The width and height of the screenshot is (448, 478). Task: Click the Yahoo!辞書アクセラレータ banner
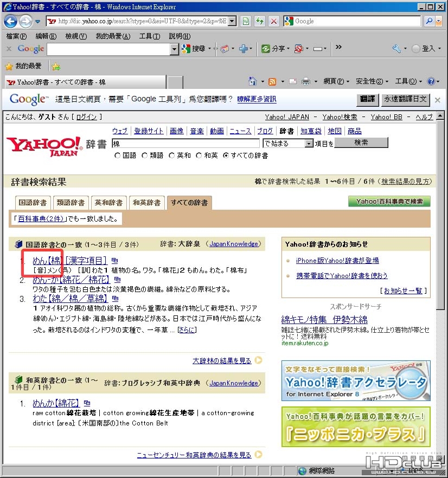356,380
